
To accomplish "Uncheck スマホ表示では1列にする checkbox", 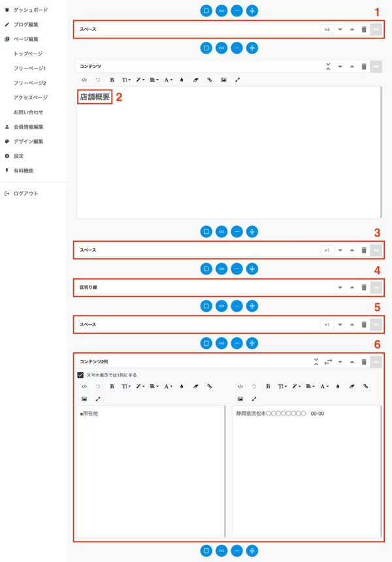I will [x=80, y=375].
